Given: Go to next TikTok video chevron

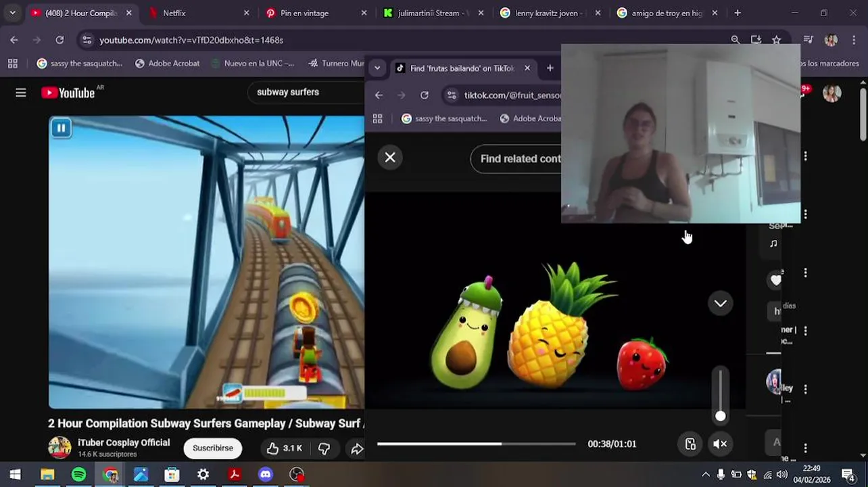Looking at the screenshot, I should [x=721, y=304].
